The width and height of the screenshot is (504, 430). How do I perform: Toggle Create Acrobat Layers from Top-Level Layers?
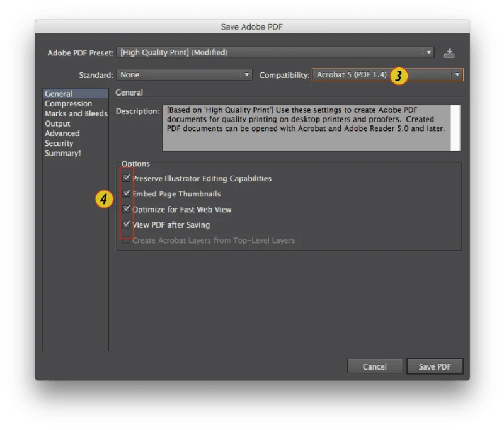(x=127, y=240)
